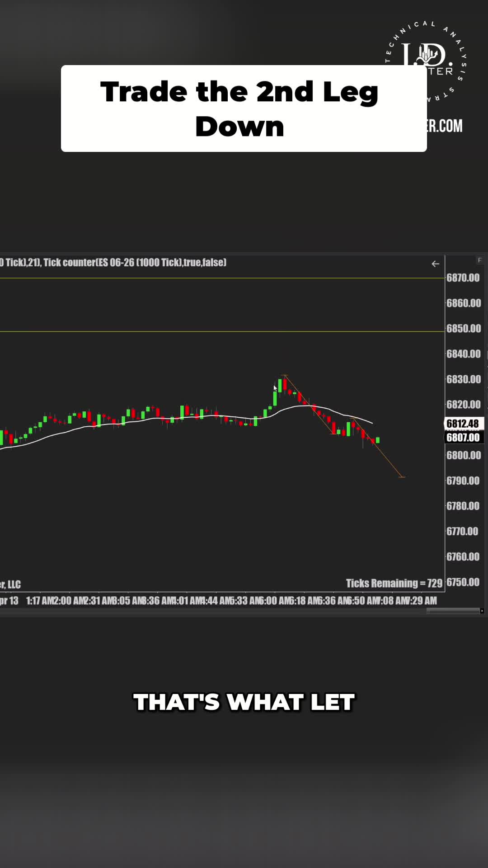This screenshot has width=488, height=868.
Task: Click the 6750.00 price axis label
Action: click(x=463, y=582)
